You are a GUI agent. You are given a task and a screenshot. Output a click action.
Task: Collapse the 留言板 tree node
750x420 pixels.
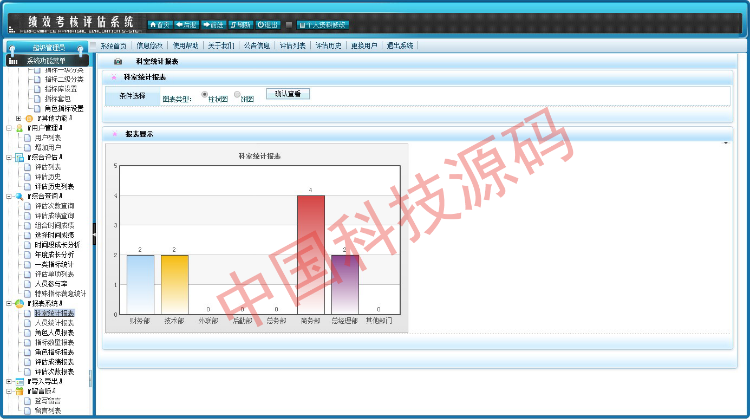click(9, 391)
